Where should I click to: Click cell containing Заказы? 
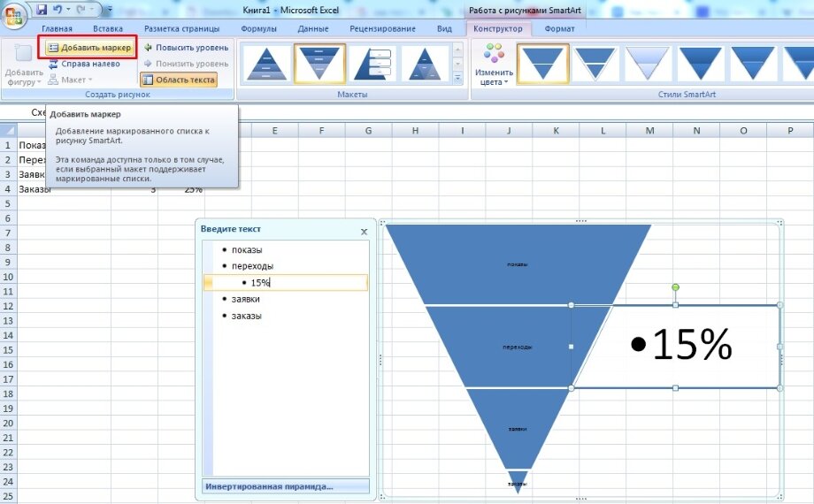[x=65, y=189]
